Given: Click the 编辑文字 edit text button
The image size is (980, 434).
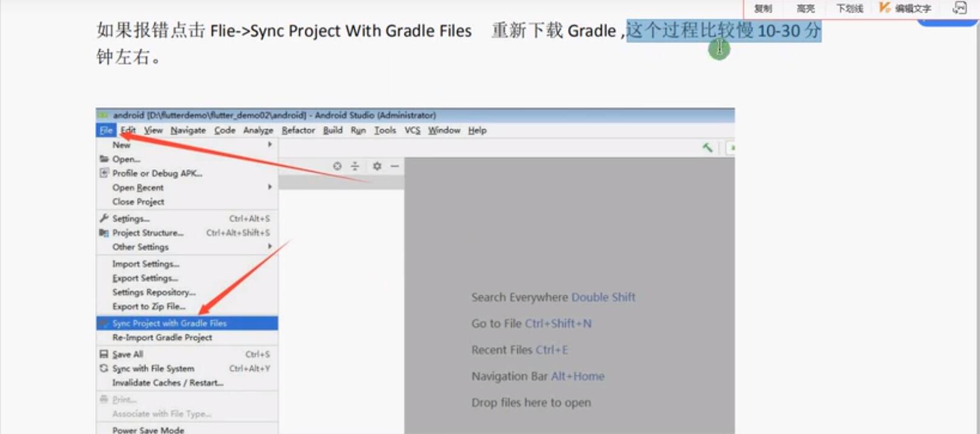Looking at the screenshot, I should [913, 8].
